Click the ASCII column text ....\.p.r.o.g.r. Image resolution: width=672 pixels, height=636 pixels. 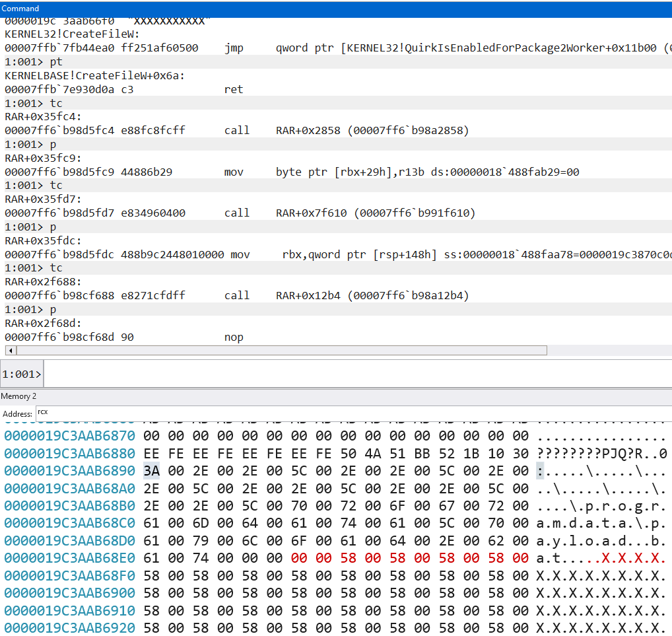[602, 506]
